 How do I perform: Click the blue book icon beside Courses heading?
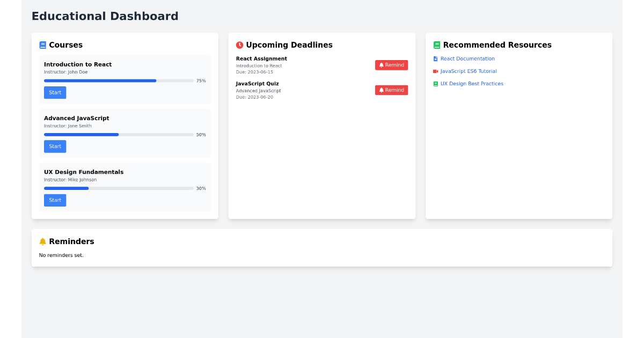tap(42, 45)
